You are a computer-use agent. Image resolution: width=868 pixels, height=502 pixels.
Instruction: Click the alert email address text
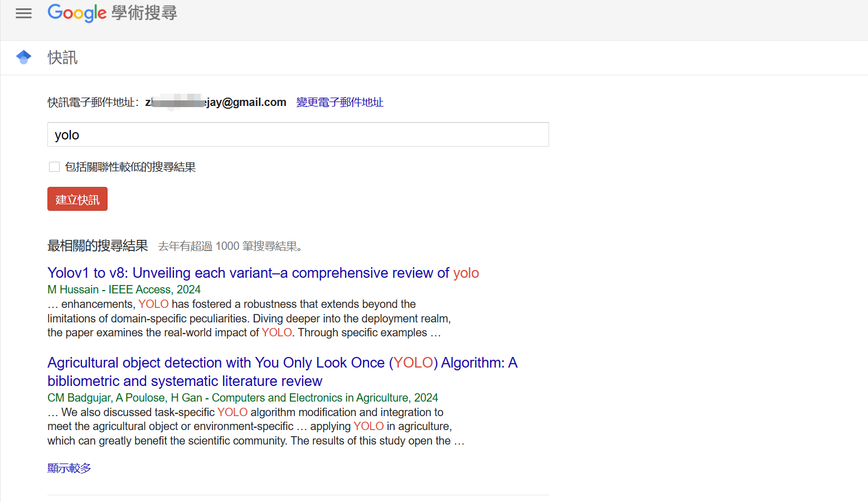coord(216,102)
